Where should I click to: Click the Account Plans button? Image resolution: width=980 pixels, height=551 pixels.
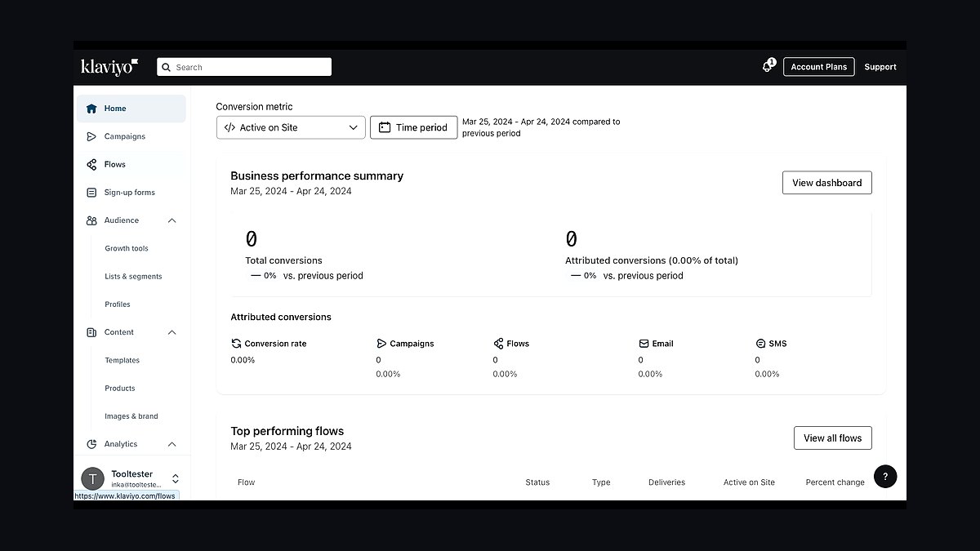pyautogui.click(x=819, y=67)
